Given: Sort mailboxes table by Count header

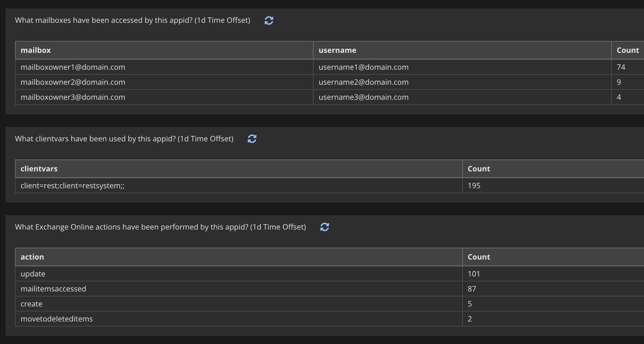Looking at the screenshot, I should click(627, 50).
